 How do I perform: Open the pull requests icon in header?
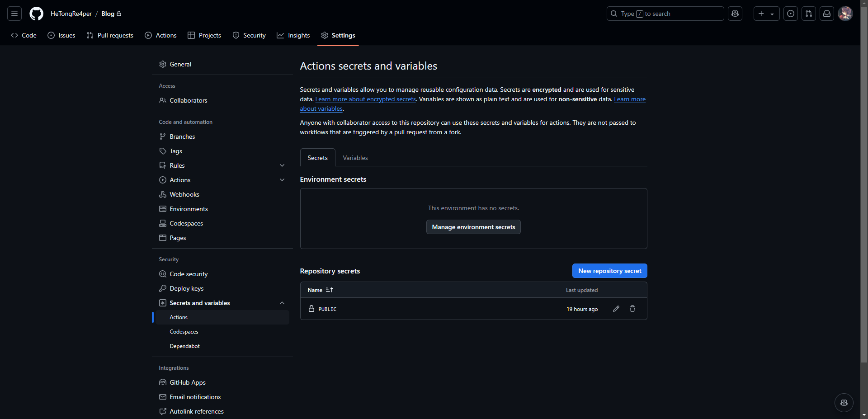pos(809,14)
